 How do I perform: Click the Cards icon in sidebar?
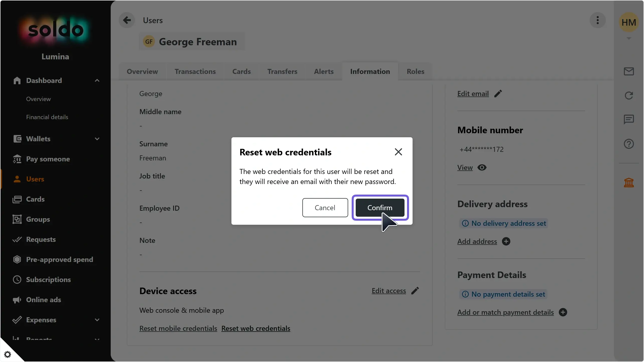(17, 199)
